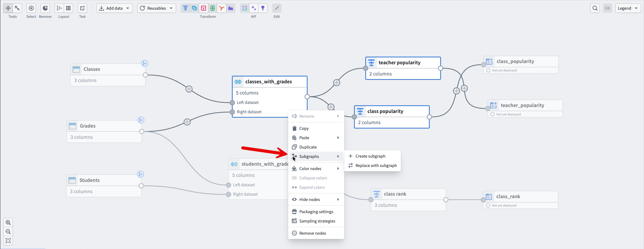Click the blue table join transform icon
The height and width of the screenshot is (249, 644).
194,8
